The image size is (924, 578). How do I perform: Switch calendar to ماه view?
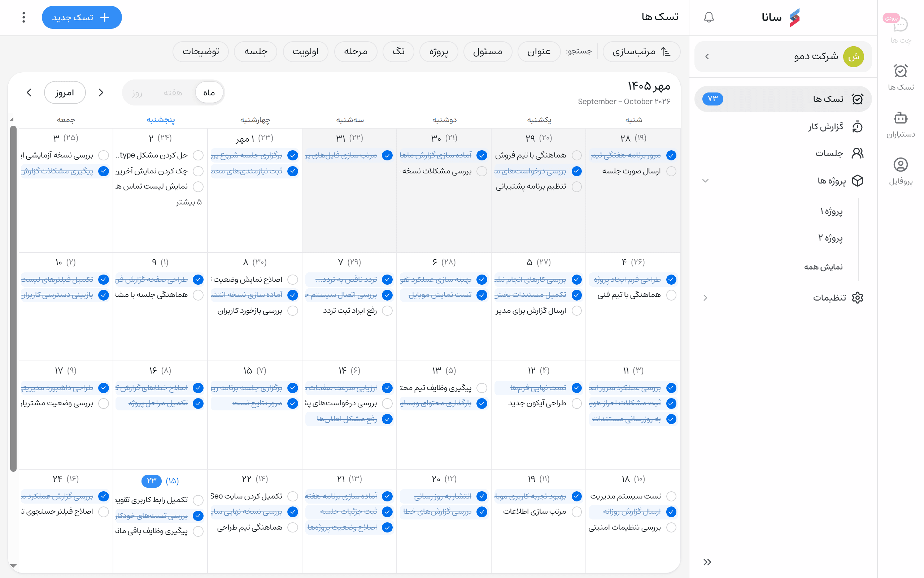pos(209,92)
